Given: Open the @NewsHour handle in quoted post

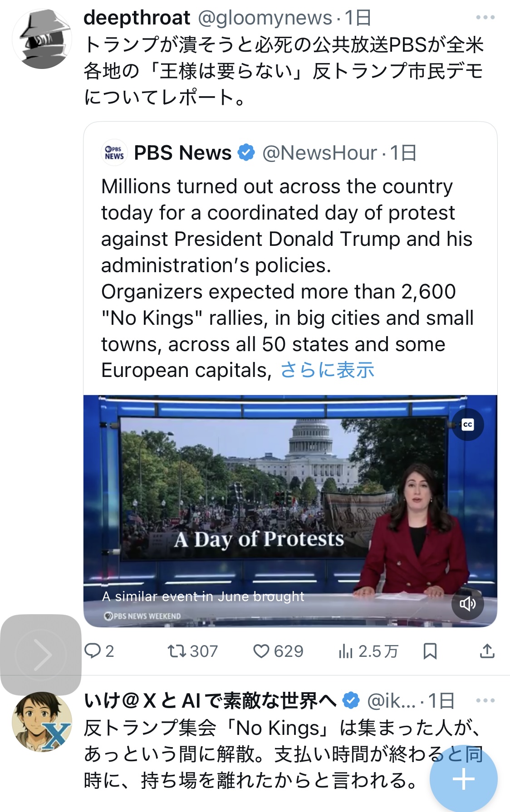Looking at the screenshot, I should point(319,153).
